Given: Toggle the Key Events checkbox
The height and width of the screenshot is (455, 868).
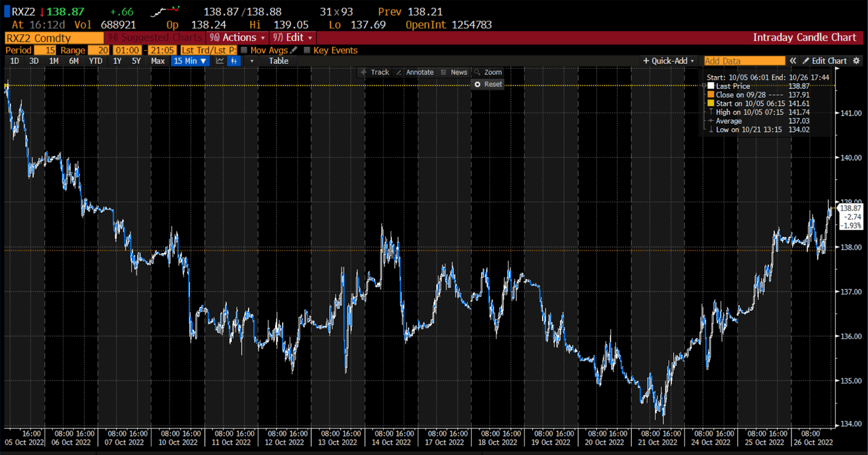Looking at the screenshot, I should 307,50.
